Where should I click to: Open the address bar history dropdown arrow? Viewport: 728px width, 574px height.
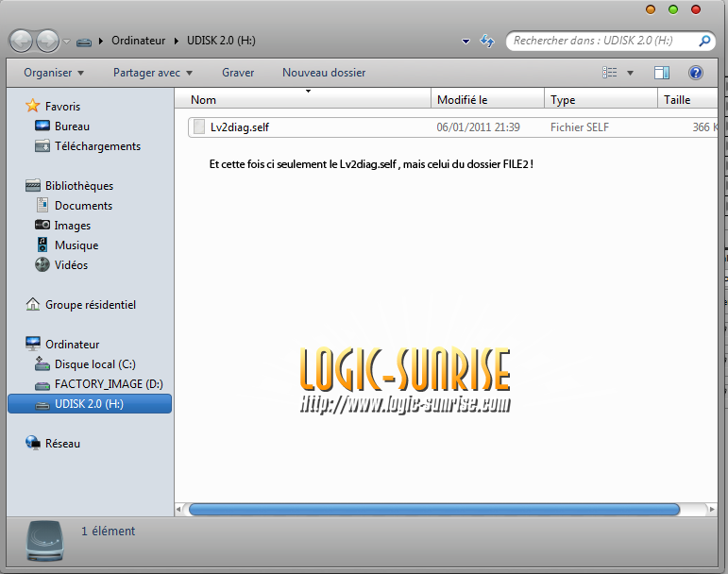466,42
